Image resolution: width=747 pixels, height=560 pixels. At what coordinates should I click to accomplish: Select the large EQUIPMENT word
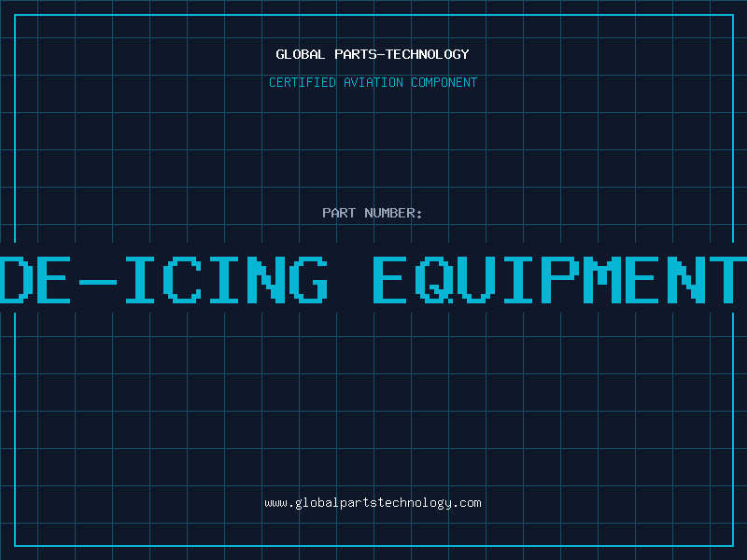(x=559, y=280)
